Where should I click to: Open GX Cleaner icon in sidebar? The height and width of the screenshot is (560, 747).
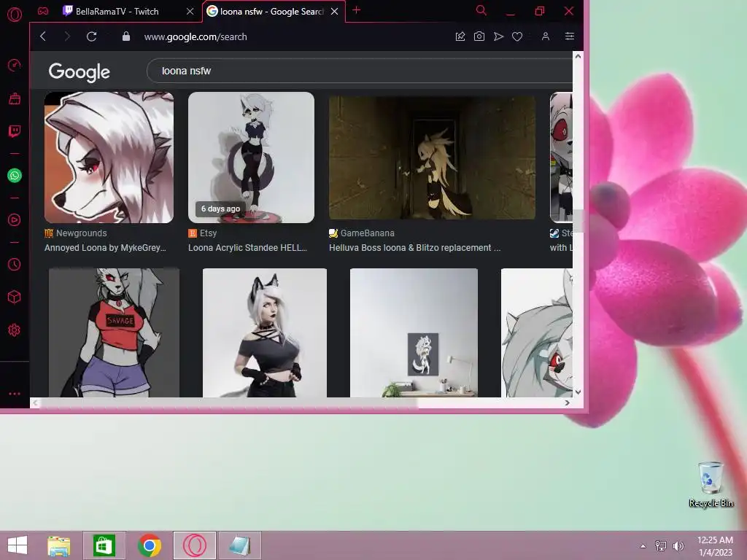click(15, 98)
